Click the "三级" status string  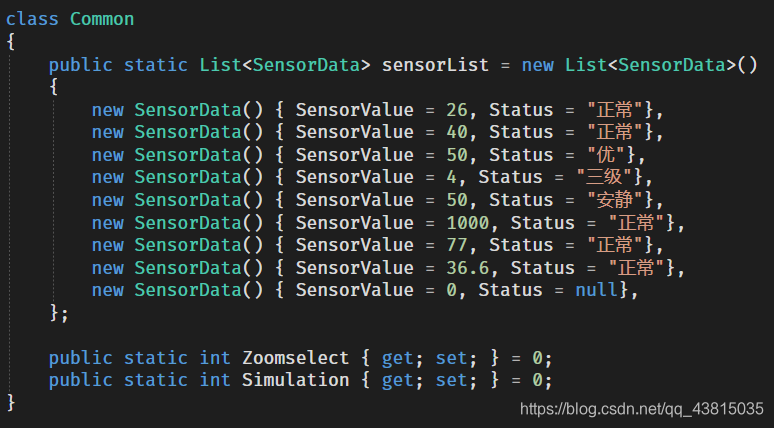click(x=604, y=177)
